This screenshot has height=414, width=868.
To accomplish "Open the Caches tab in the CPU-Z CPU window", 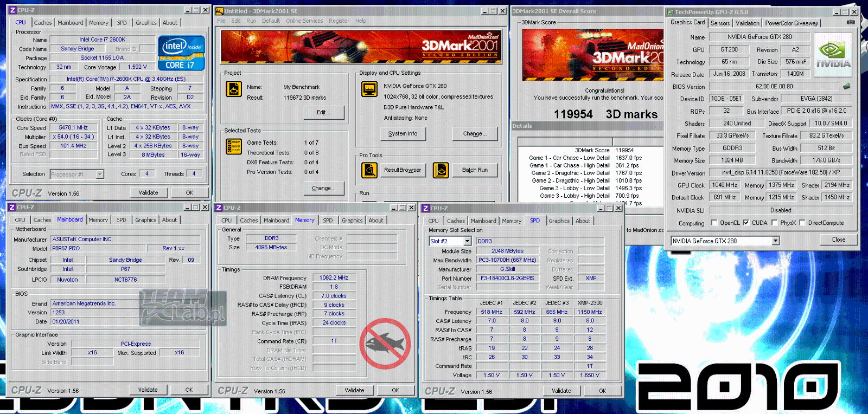I will coord(43,23).
